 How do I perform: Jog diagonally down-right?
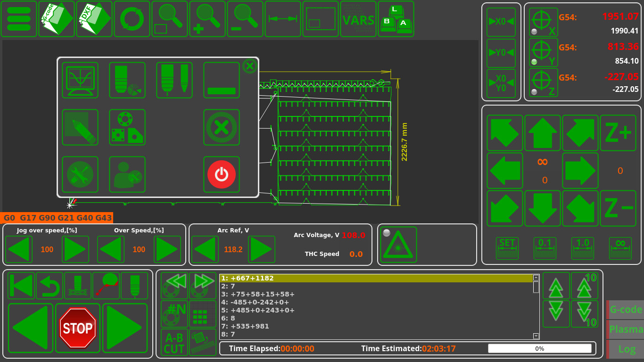[580, 208]
